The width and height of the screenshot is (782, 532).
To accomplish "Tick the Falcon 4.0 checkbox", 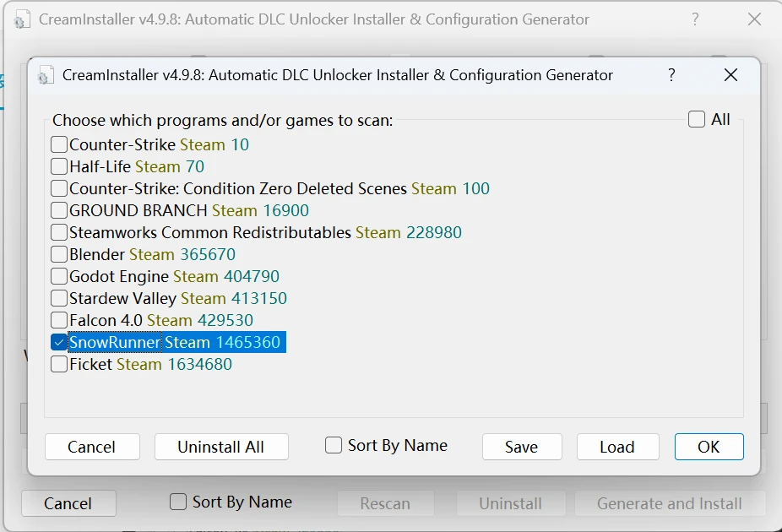I will click(x=59, y=320).
